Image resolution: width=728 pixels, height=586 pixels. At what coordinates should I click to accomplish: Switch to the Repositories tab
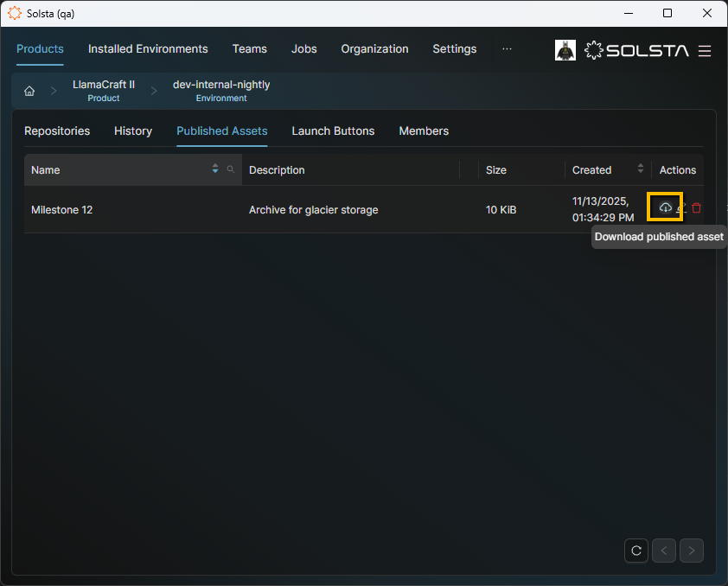tap(57, 131)
